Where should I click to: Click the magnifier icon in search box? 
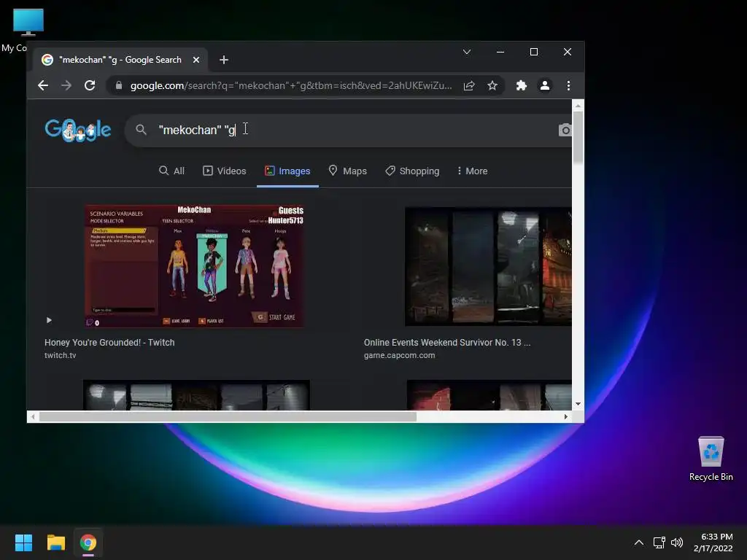[141, 130]
